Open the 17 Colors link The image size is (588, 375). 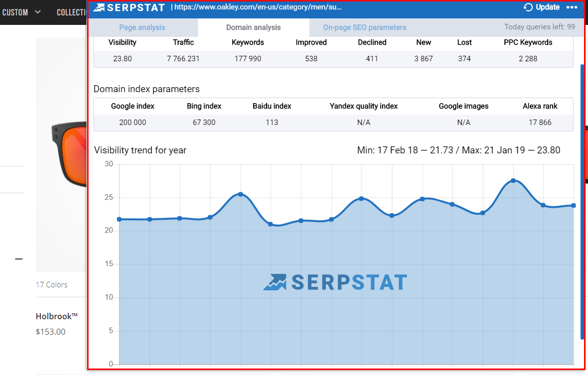pyautogui.click(x=51, y=284)
